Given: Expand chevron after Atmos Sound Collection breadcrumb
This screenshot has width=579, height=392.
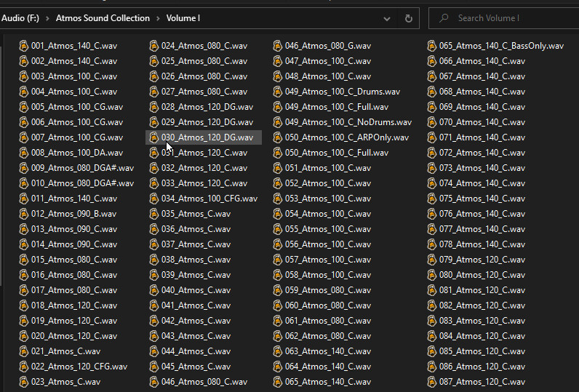Looking at the screenshot, I should (158, 18).
